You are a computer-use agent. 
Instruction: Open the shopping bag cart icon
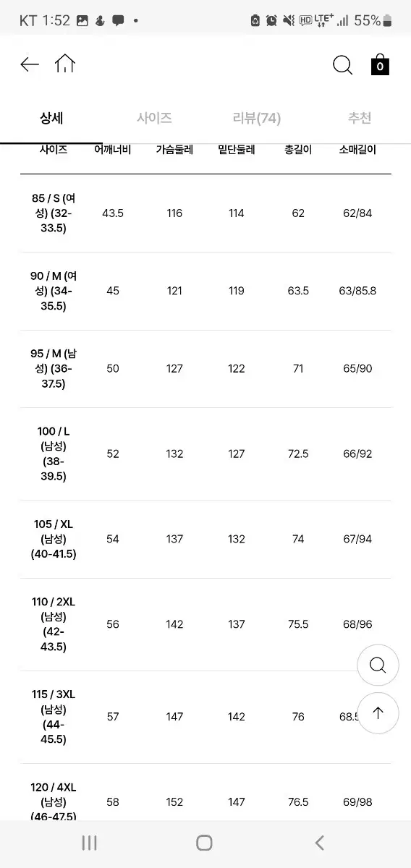tap(380, 64)
